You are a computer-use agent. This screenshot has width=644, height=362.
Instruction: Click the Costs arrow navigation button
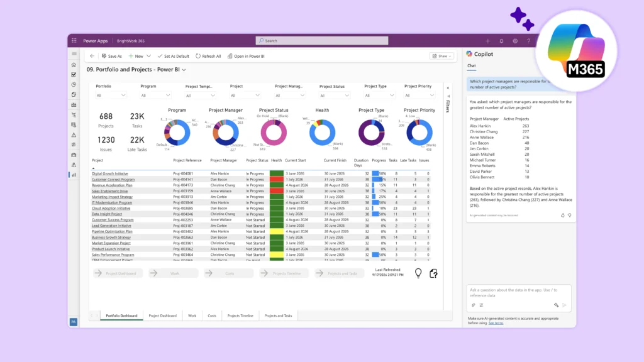(x=229, y=273)
